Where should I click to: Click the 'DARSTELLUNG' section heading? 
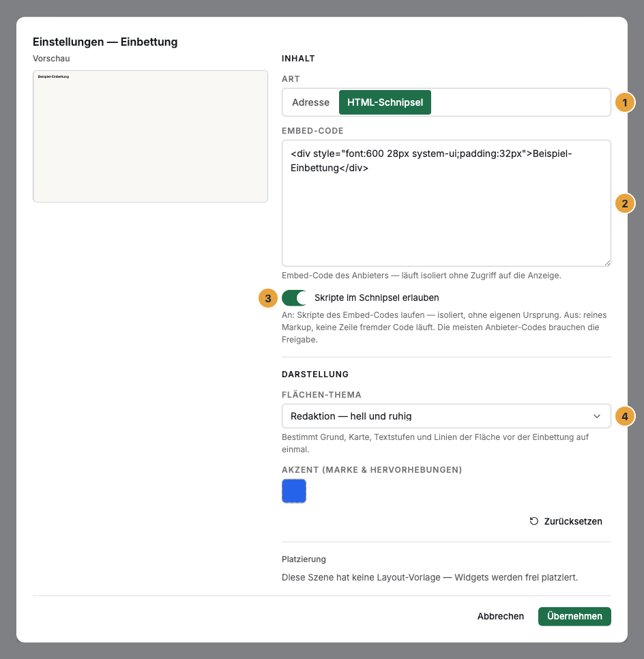[x=315, y=374]
